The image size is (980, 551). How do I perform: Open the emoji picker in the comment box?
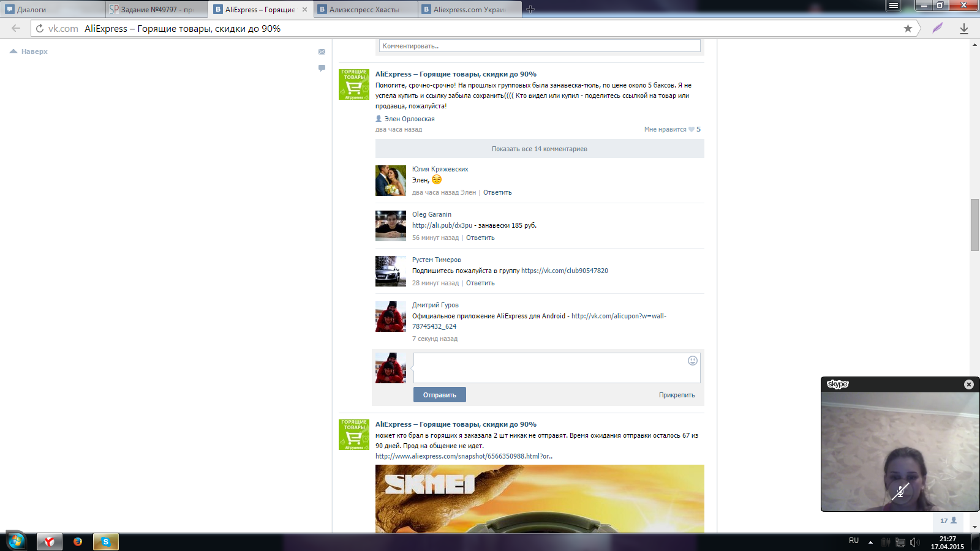pyautogui.click(x=693, y=361)
